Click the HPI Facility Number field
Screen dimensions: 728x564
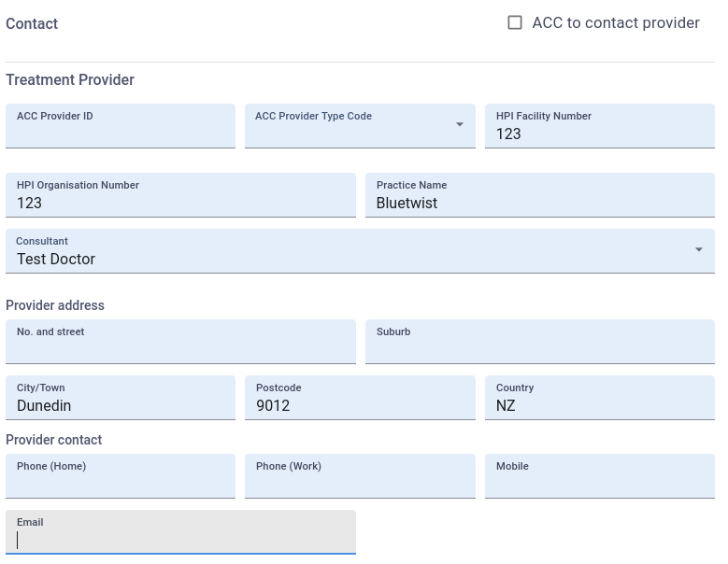599,133
